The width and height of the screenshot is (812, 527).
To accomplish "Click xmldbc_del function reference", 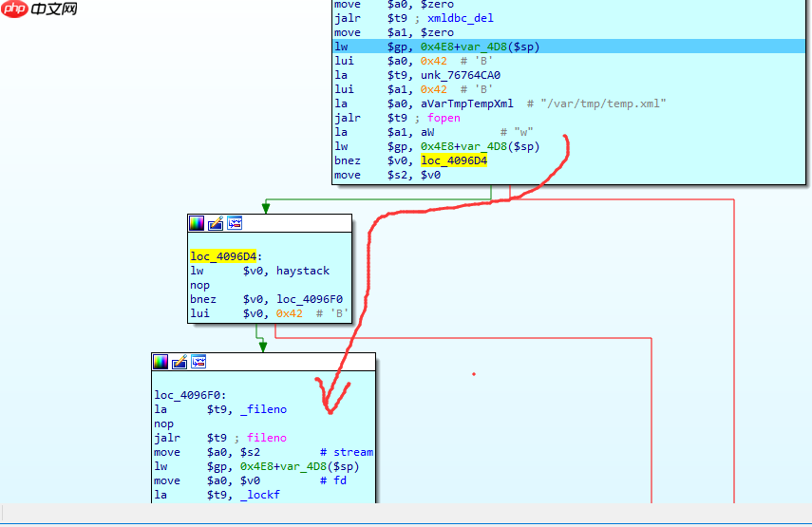I will [460, 18].
